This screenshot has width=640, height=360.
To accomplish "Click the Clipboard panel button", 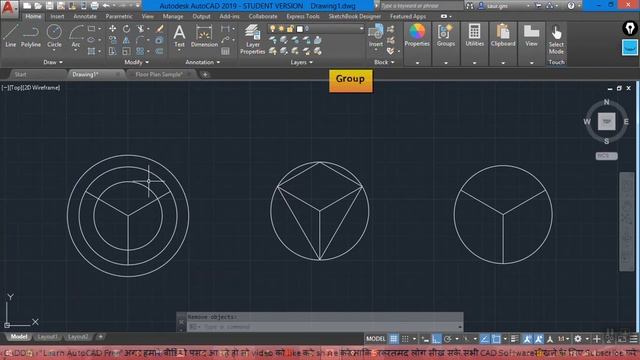I will [503, 36].
